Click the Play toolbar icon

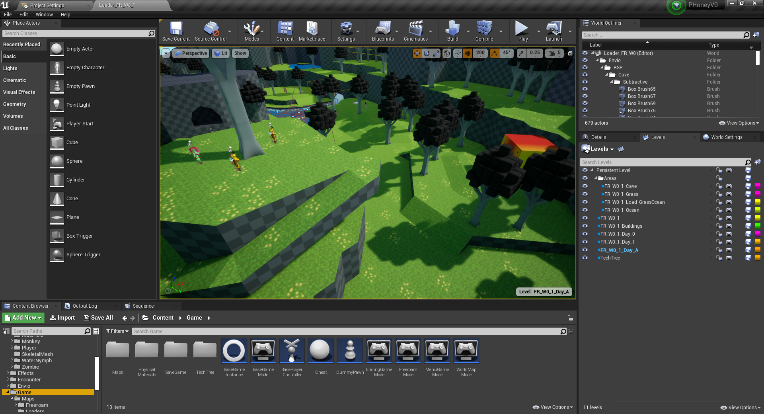pos(521,28)
